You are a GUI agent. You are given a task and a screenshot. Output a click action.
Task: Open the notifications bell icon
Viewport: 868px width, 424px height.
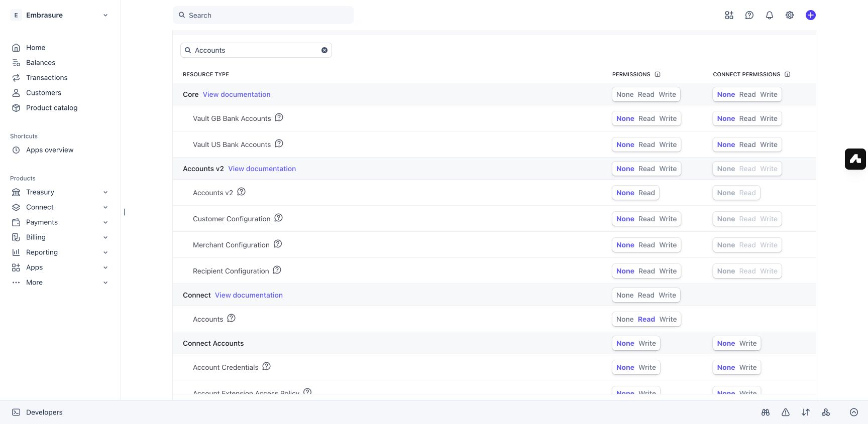pos(769,15)
